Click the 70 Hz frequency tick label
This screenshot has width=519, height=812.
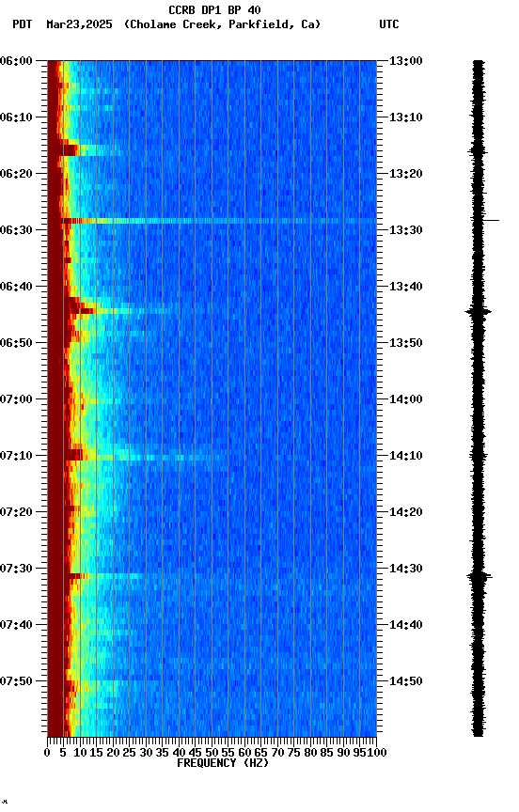277,753
